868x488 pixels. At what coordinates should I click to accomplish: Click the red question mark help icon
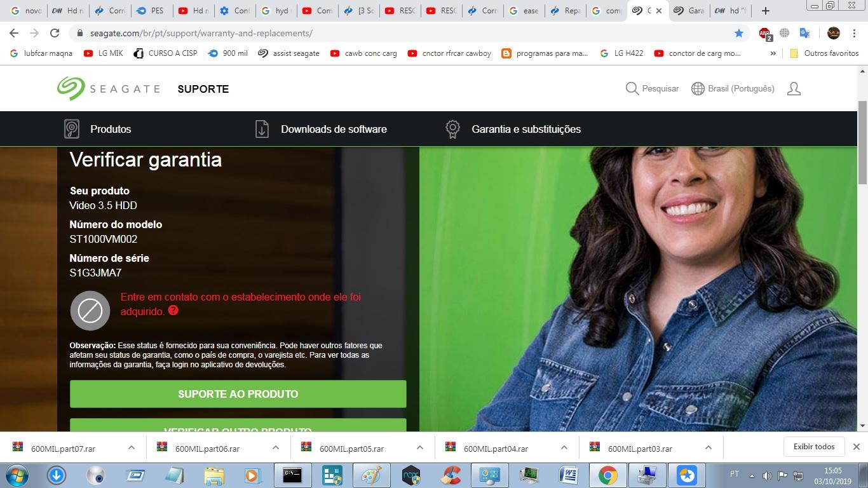tap(173, 311)
